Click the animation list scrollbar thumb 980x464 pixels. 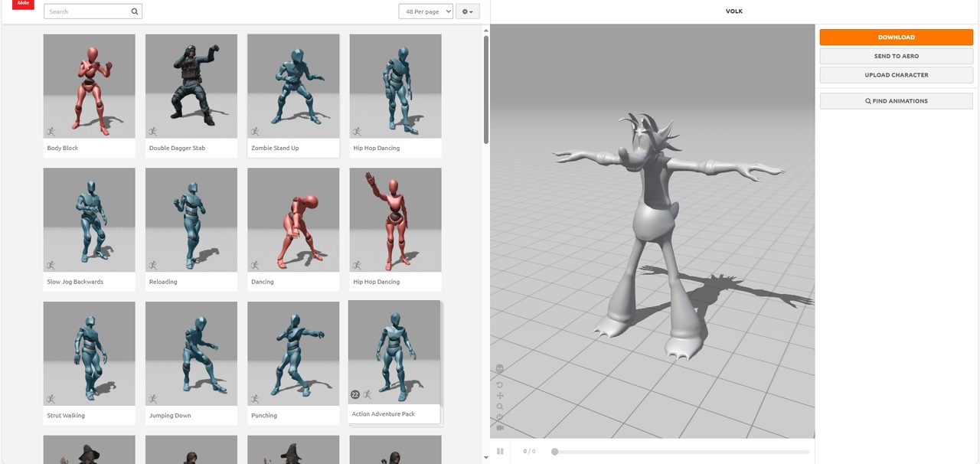486,89
